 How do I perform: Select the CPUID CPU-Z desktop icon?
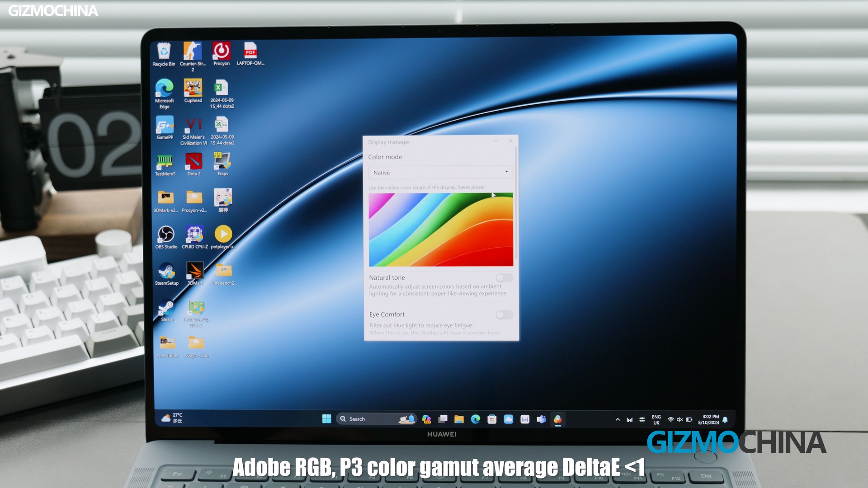click(195, 238)
